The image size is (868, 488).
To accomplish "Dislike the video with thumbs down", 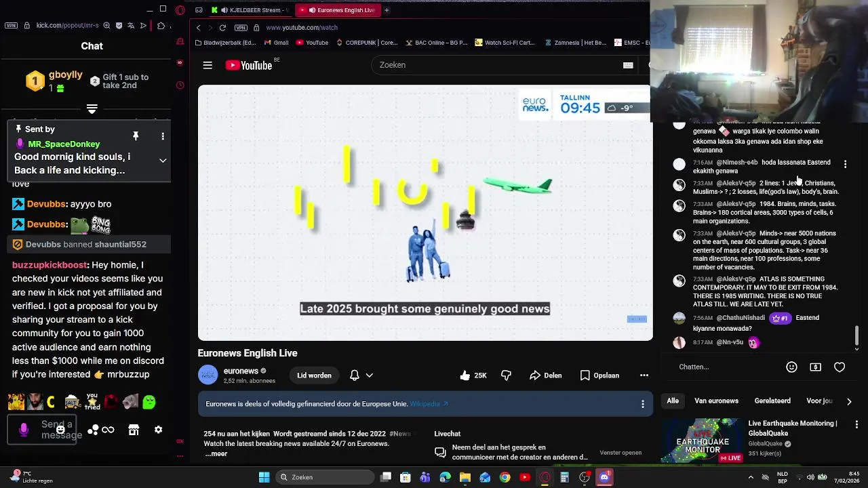I will point(506,375).
